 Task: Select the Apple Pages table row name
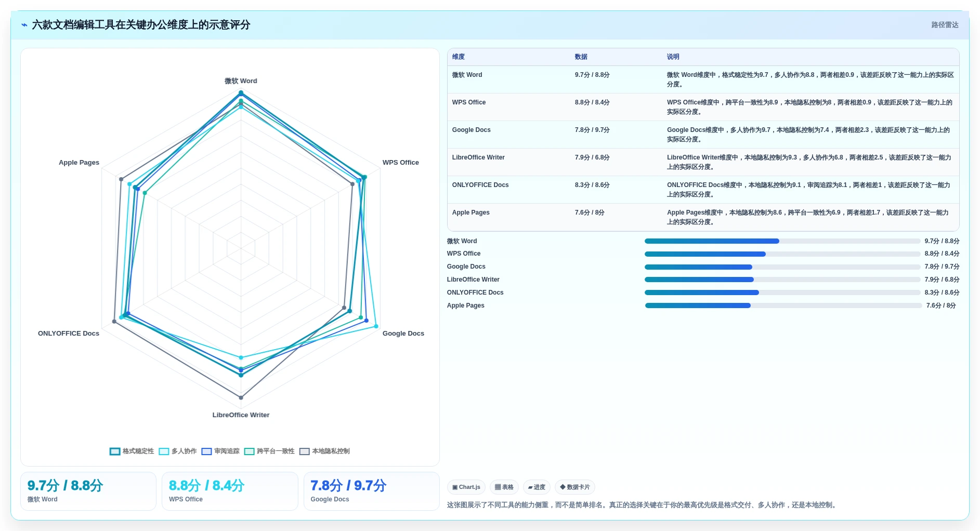(471, 213)
